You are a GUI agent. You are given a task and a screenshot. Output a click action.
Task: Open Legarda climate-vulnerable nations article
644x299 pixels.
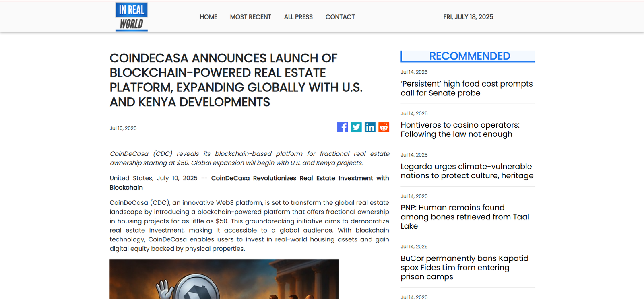(x=466, y=171)
